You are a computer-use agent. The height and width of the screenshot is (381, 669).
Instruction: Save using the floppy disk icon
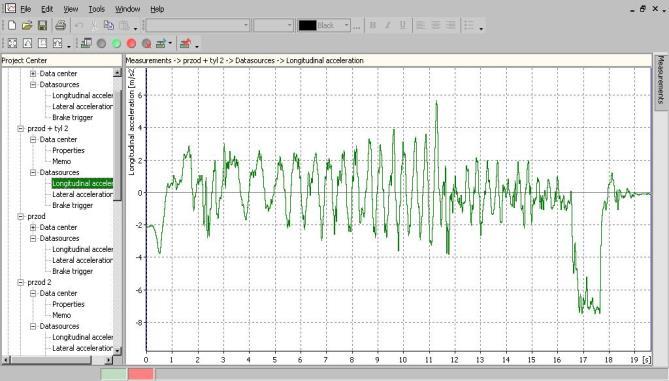tap(42, 26)
